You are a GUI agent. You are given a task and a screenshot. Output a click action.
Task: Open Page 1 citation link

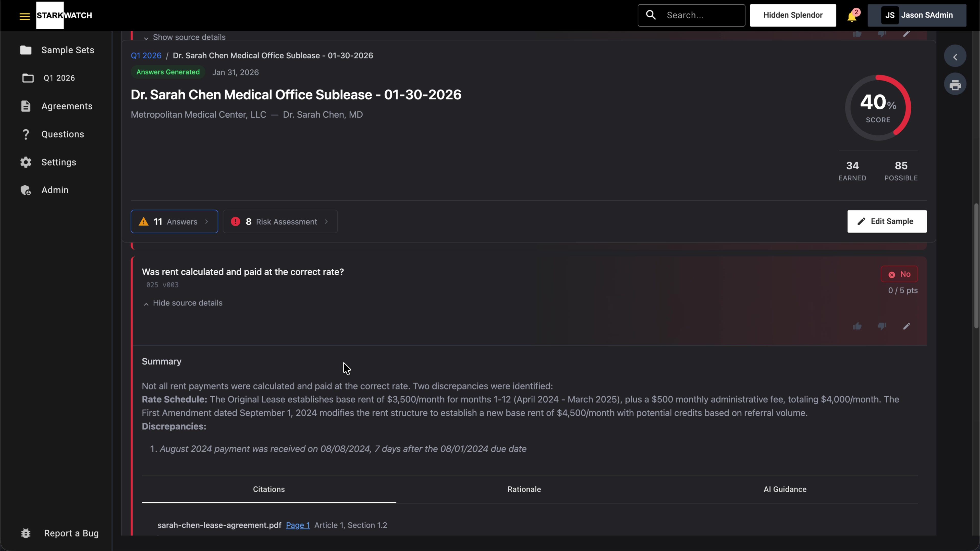pos(298,525)
